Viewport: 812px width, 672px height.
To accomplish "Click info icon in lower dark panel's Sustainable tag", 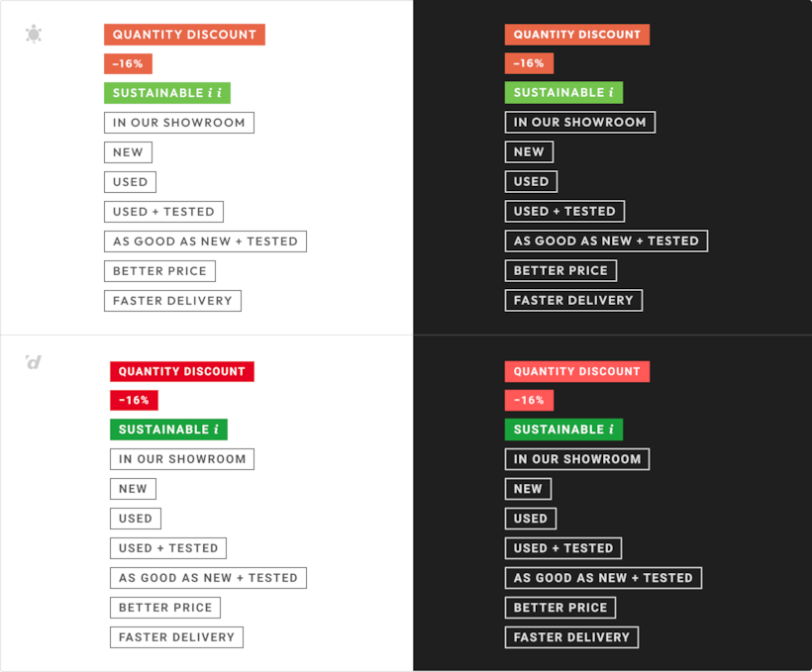I will (611, 430).
